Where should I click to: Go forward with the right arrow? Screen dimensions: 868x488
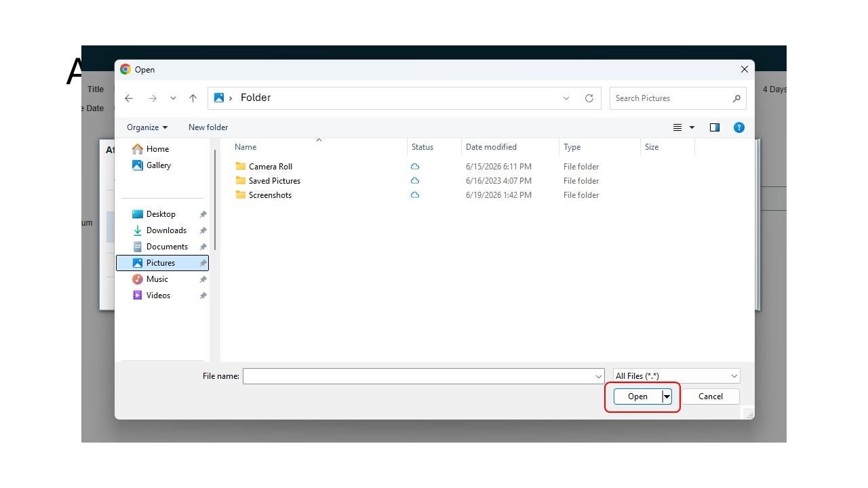tap(153, 98)
